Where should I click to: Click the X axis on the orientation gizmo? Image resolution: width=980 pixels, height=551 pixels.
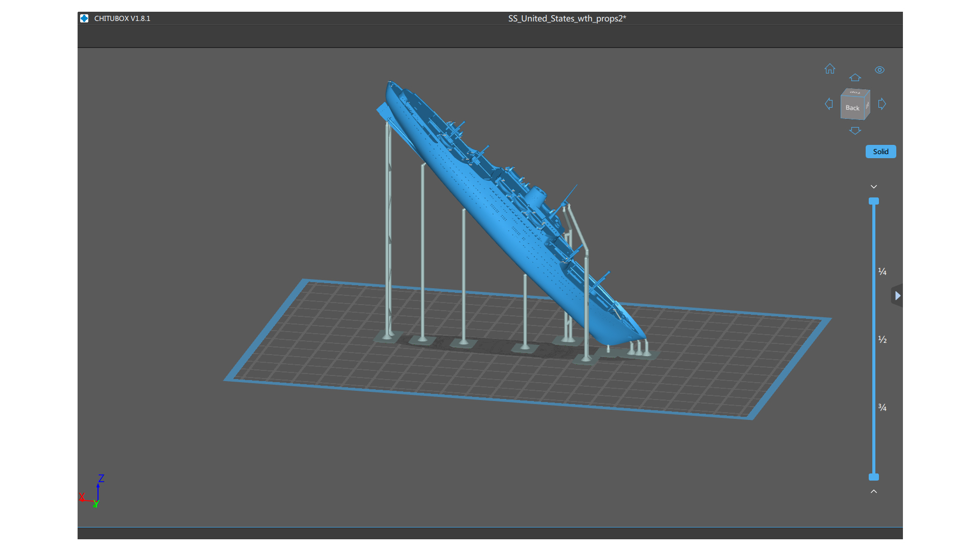tap(83, 496)
